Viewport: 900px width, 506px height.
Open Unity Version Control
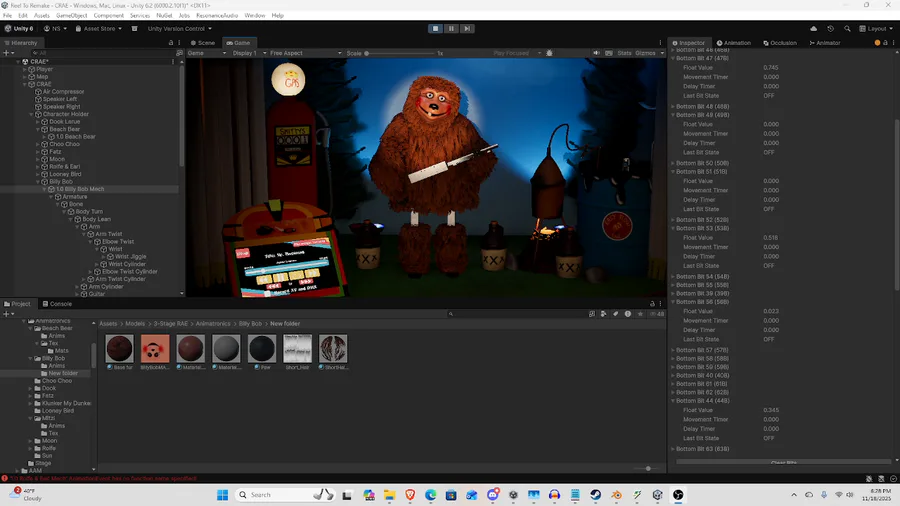[177, 29]
